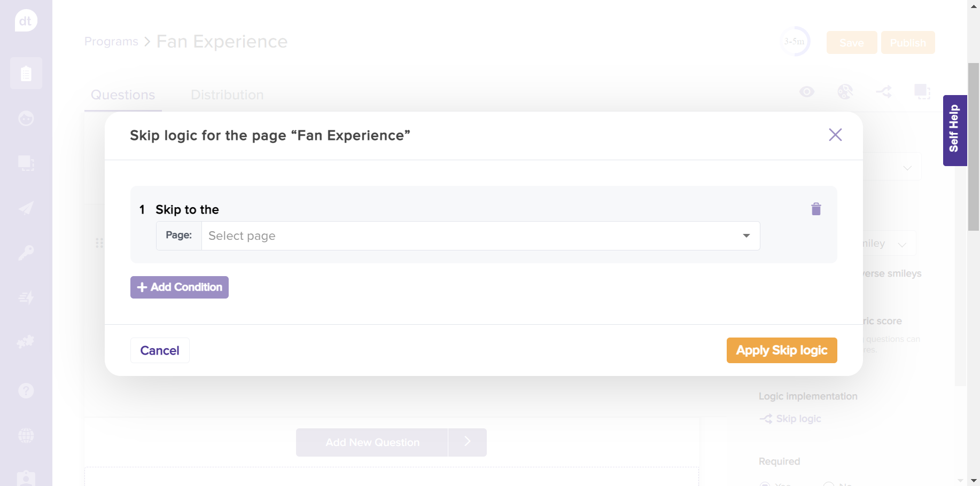This screenshot has width=980, height=486.
Task: Open the theme palette icon
Action: pyautogui.click(x=845, y=92)
